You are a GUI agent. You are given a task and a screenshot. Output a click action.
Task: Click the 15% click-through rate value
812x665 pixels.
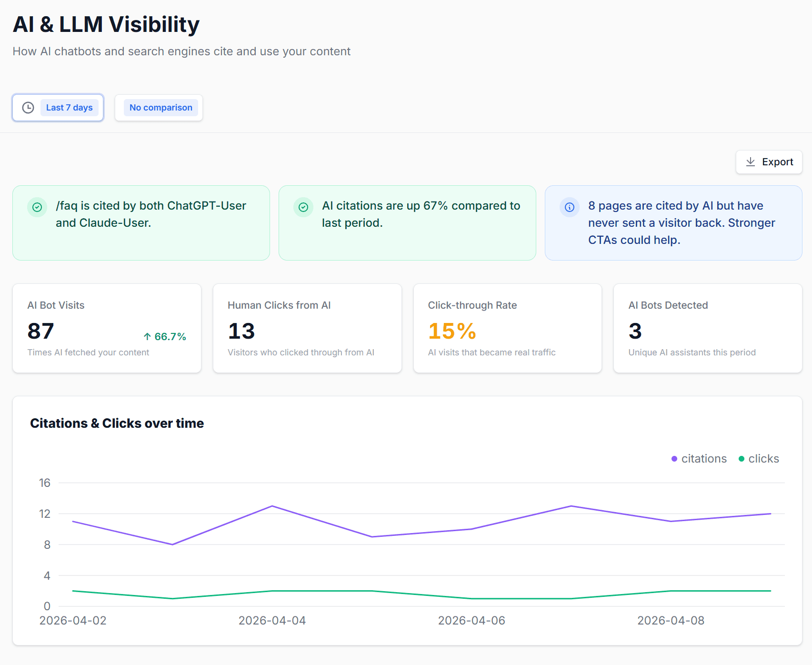click(x=452, y=331)
